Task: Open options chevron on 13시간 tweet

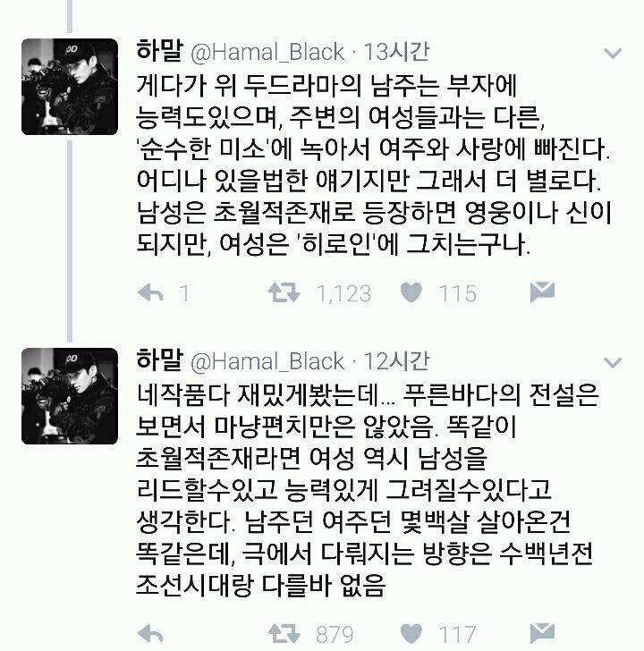Action: (613, 53)
